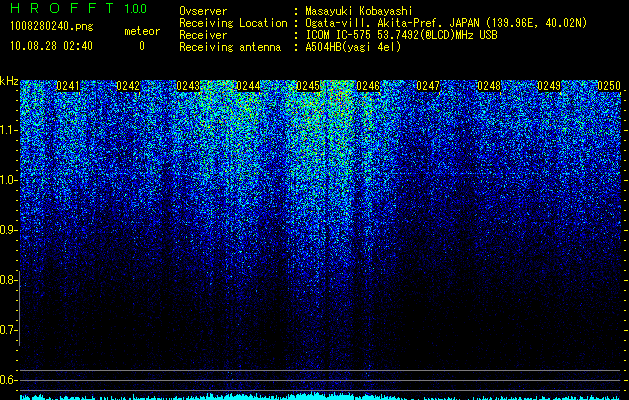Image resolution: width=629 pixels, height=400 pixels.
Task: Click the 0243 time marker label
Action: click(188, 86)
